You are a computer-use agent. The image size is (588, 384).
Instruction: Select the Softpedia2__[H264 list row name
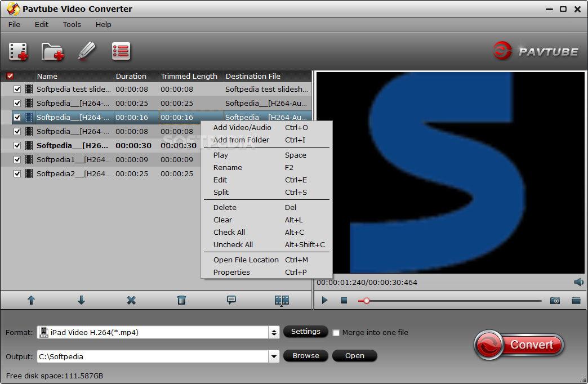click(x=73, y=173)
